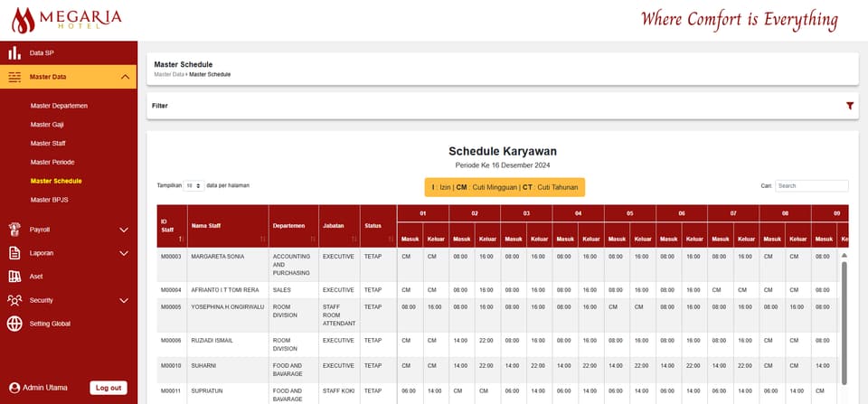The image size is (868, 404).
Task: Open Master Departemen page
Action: coord(60,106)
